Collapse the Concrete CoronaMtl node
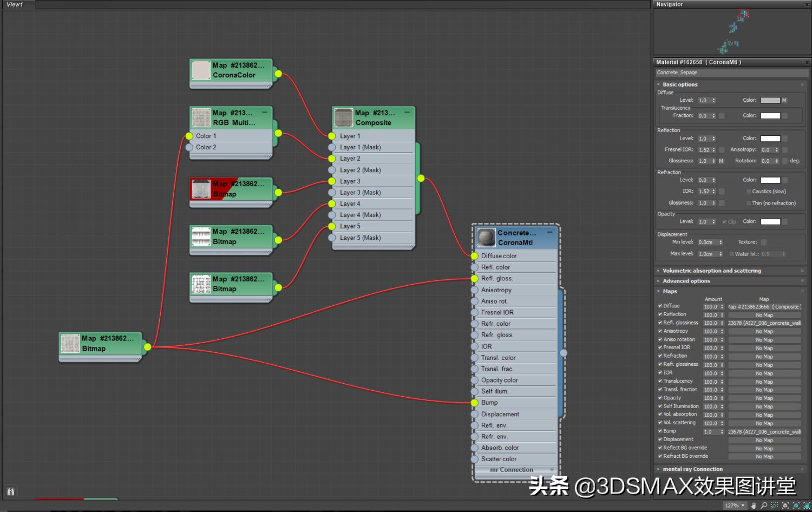This screenshot has width=812, height=512. tap(549, 232)
